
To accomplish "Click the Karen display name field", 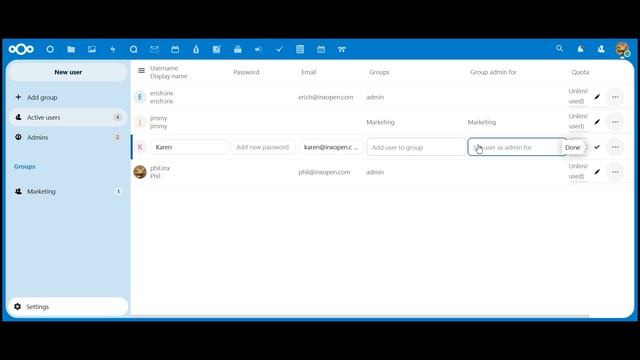I will point(189,147).
